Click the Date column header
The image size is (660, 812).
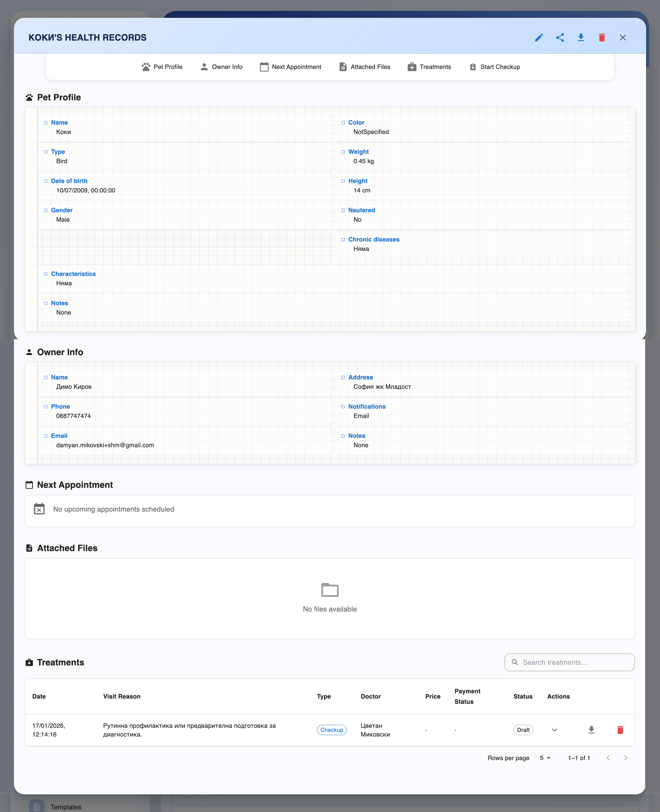39,697
